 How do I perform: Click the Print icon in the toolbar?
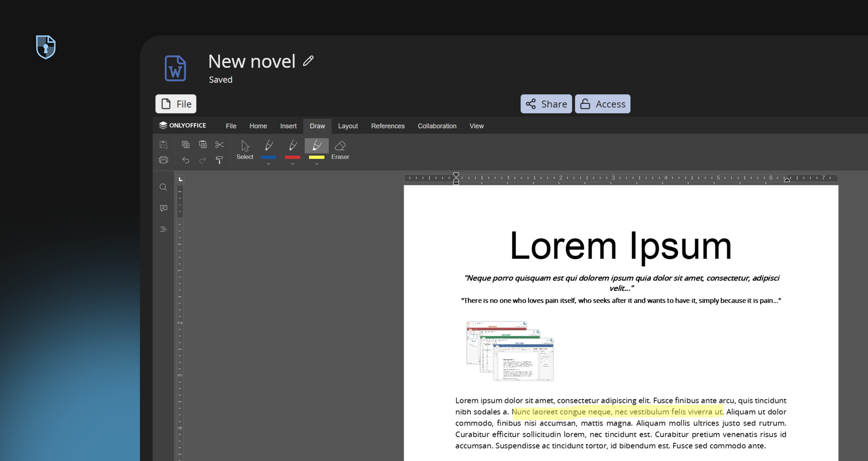(164, 160)
